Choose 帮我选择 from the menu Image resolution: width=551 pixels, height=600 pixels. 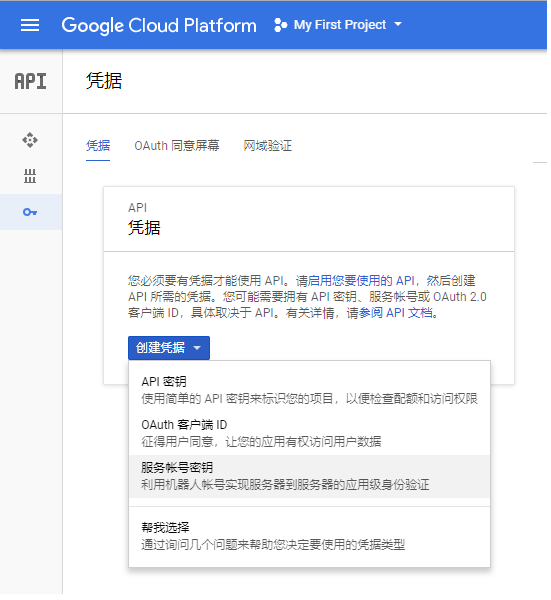pyautogui.click(x=310, y=536)
